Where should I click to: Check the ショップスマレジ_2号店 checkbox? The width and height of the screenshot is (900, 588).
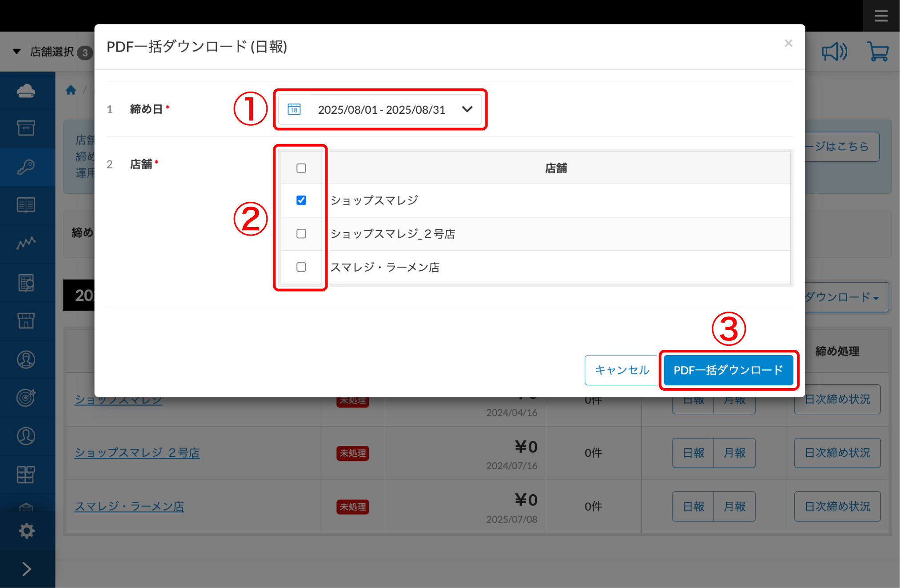coord(301,234)
